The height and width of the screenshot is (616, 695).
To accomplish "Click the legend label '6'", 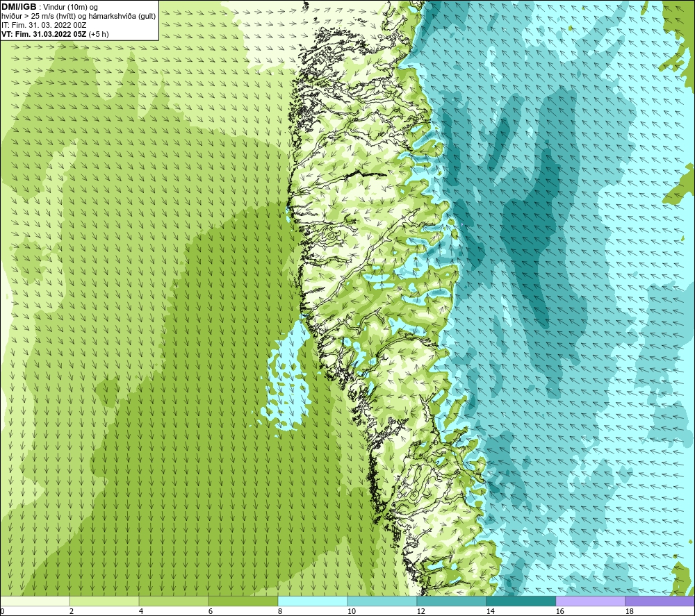I will pos(211,612).
